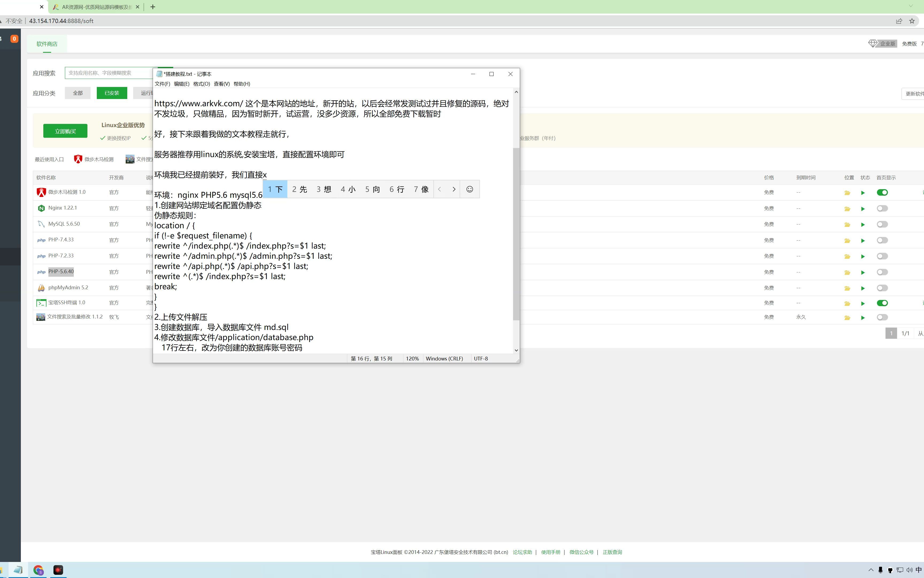
Task: Enable homepage display for 文件搜索及批量修改
Action: [x=882, y=317]
